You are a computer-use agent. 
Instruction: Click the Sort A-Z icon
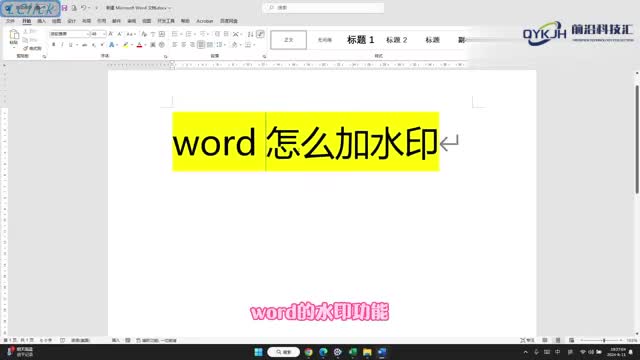(x=250, y=34)
